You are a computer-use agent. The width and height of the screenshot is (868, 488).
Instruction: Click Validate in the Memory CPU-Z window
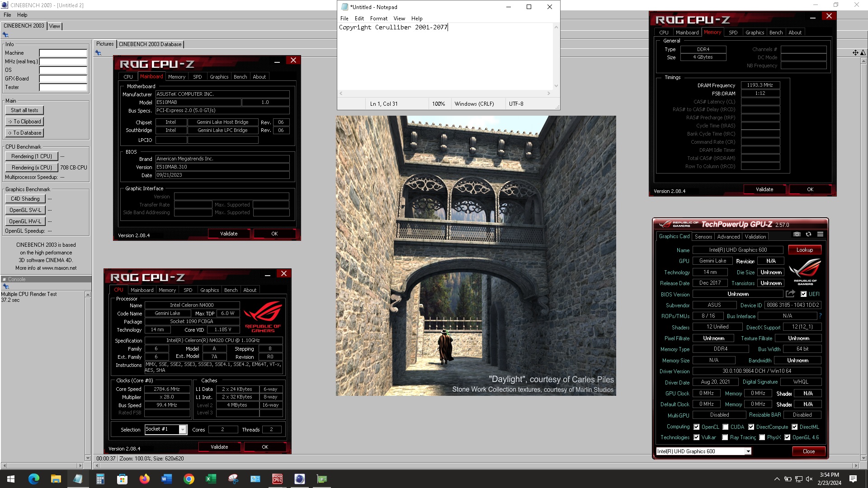[x=764, y=189]
